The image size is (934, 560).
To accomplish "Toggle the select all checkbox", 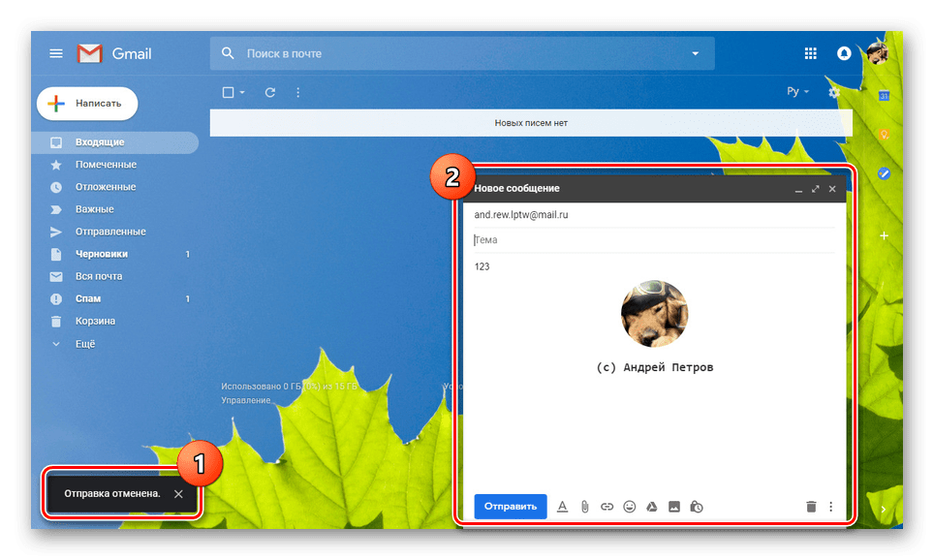I will [x=228, y=92].
